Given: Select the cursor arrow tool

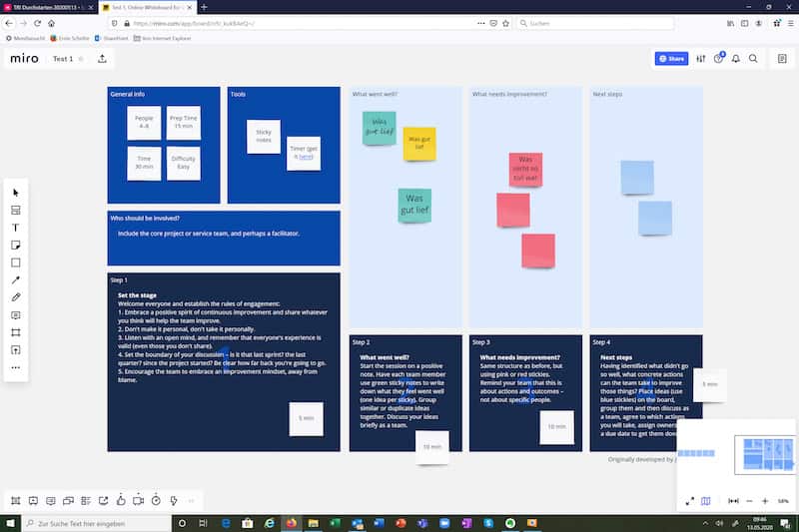Looking at the screenshot, I should tap(16, 193).
